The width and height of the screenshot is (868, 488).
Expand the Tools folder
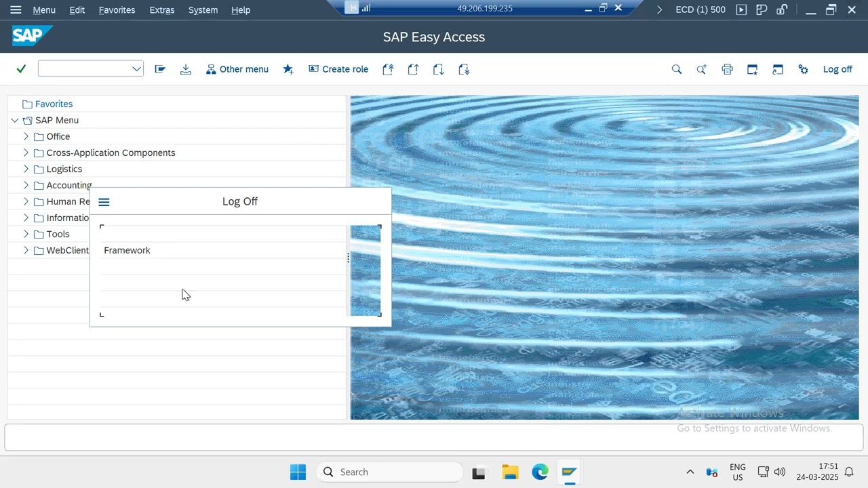[x=26, y=234]
